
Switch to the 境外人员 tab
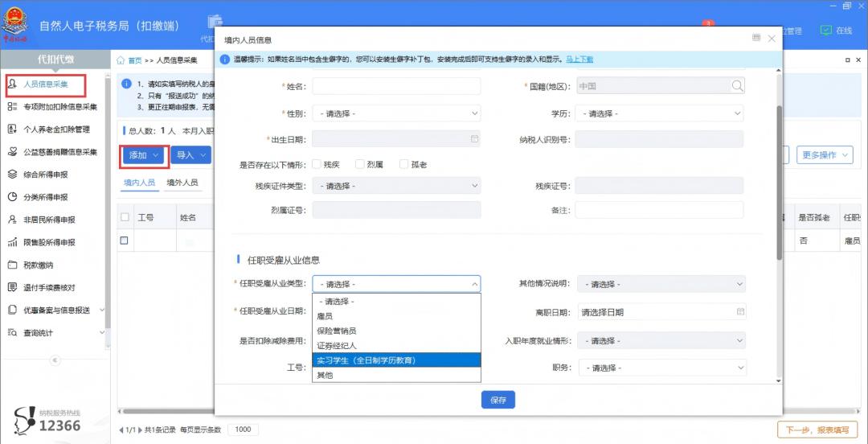[182, 183]
